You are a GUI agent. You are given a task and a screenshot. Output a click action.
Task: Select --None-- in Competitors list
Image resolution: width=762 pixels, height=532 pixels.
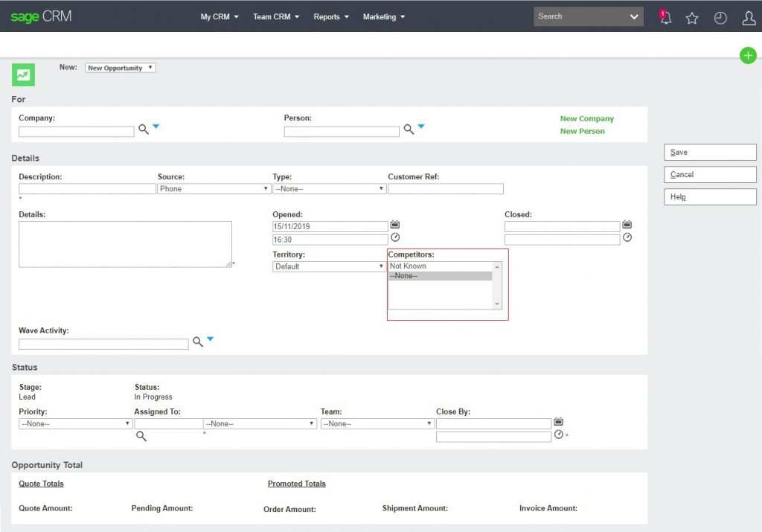point(441,276)
